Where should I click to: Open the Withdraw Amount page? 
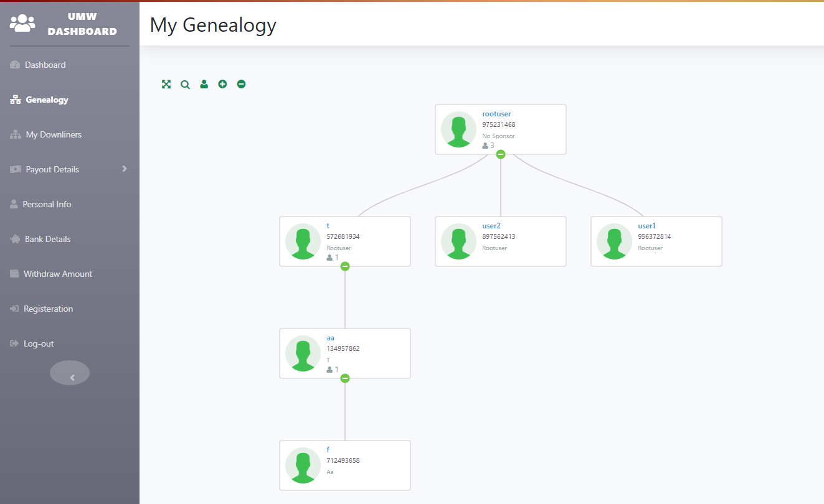coord(57,274)
